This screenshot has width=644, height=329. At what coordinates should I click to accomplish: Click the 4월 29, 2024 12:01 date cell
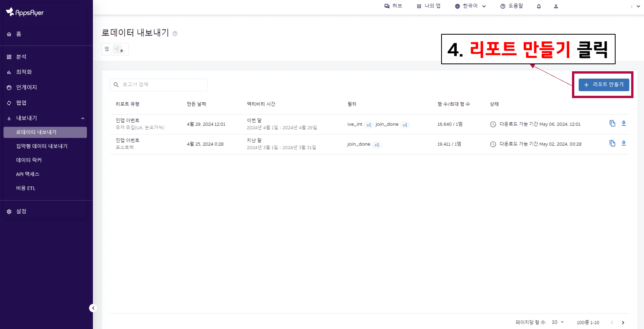coord(206,124)
